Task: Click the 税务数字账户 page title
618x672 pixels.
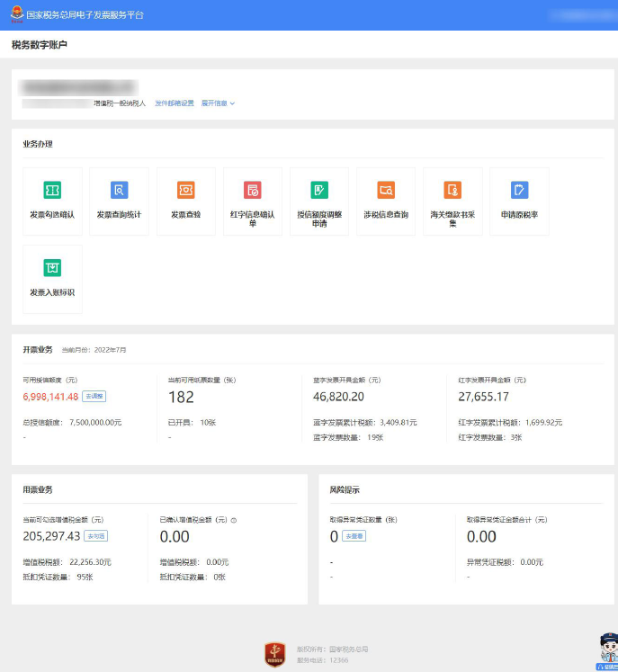Action: 40,45
